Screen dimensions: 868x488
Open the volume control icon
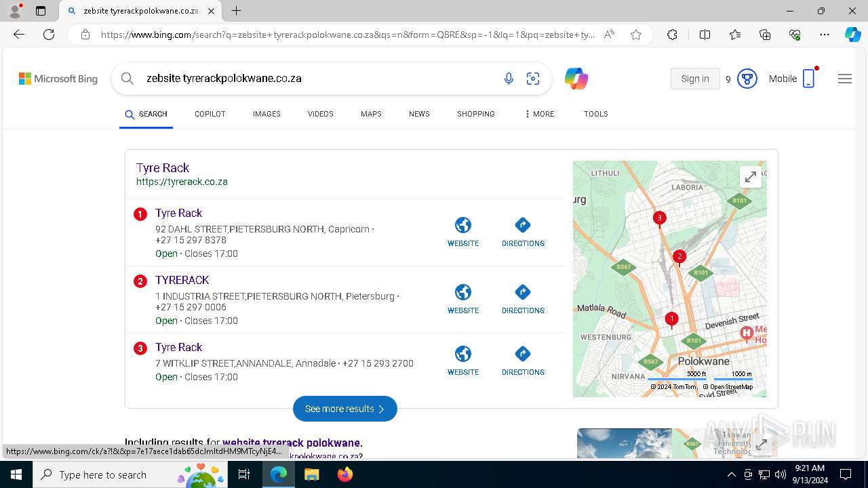coord(781,474)
